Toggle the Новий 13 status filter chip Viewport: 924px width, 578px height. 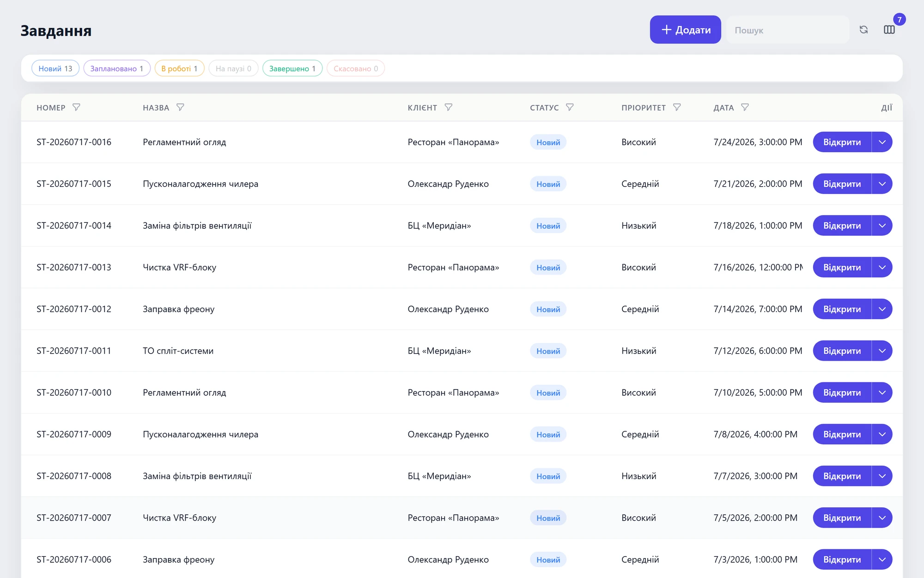pos(55,68)
